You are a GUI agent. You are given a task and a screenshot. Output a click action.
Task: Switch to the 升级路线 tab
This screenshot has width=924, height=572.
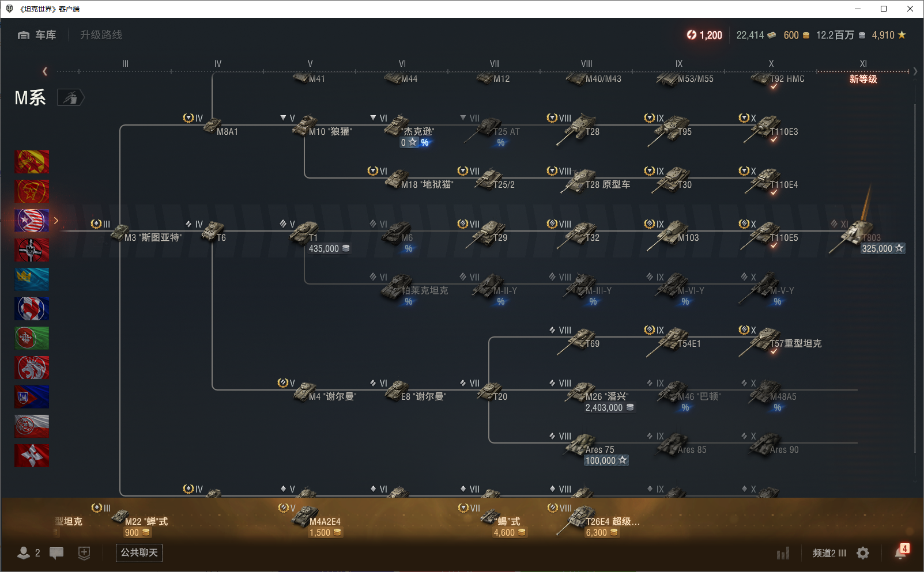click(x=101, y=35)
